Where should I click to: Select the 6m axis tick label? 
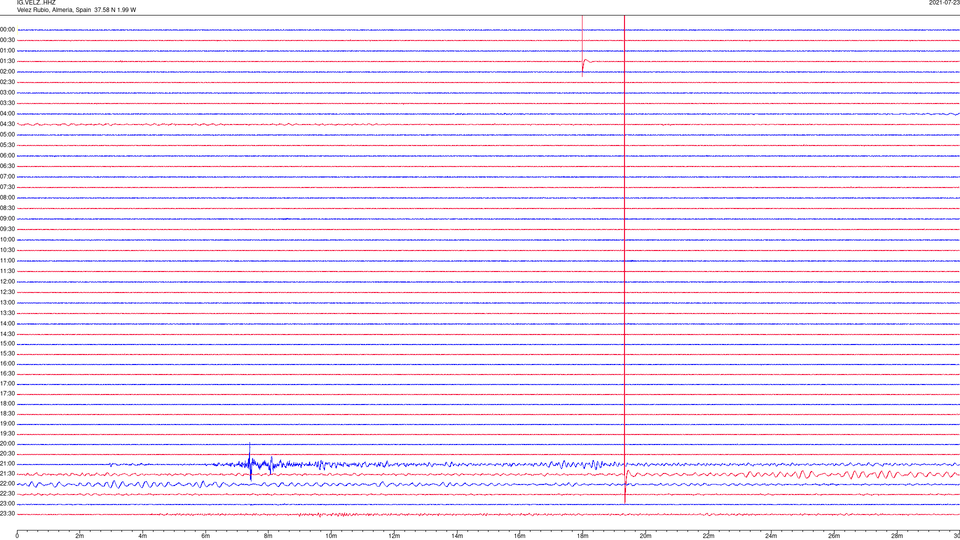tap(206, 536)
